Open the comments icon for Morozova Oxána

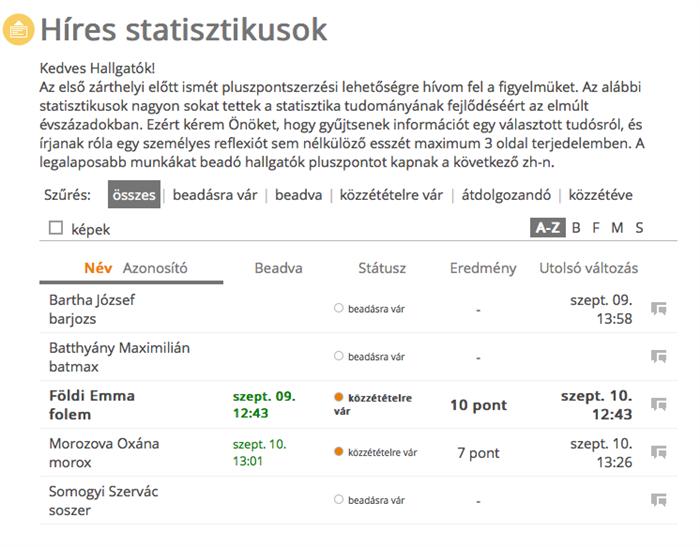tap(658, 452)
